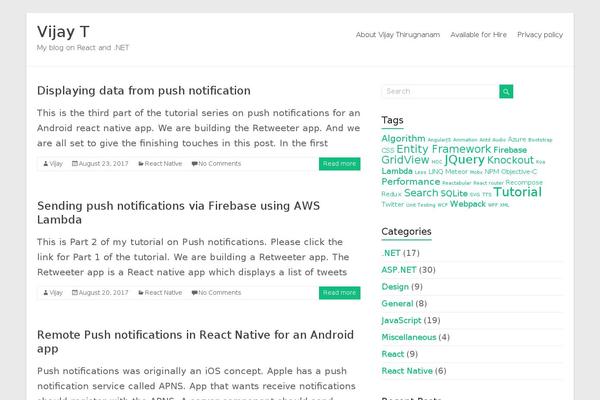The height and width of the screenshot is (400, 600).
Task: Open the Vijay T site title
Action: click(x=63, y=32)
